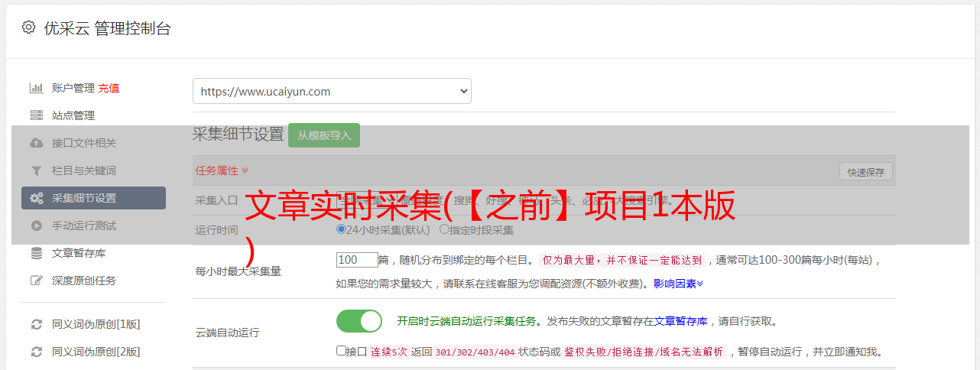Click the 鉴权失败/拒绝连接/域名无法解析 text
Viewport: 980px width, 370px height.
(644, 352)
